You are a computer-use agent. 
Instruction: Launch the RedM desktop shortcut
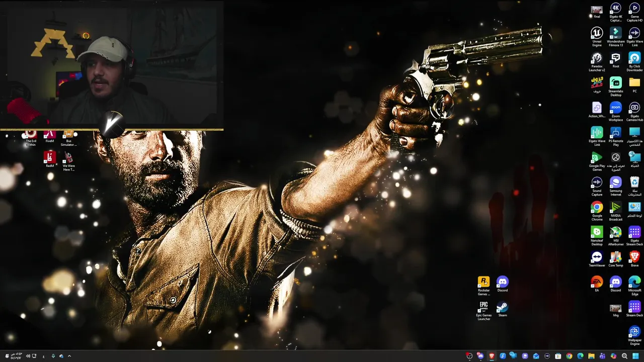(x=49, y=160)
